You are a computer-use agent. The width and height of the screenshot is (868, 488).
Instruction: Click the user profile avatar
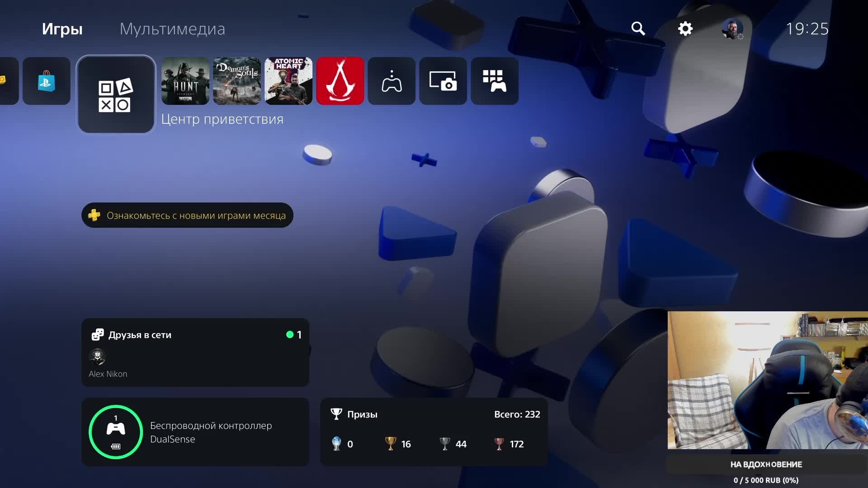732,29
